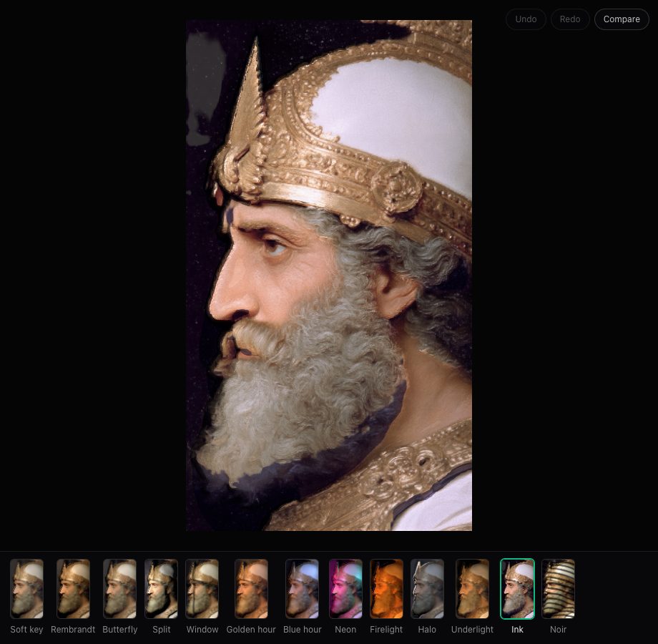Apply the Rembrandt lighting preset
Screen dimensions: 658x644
[x=73, y=589]
